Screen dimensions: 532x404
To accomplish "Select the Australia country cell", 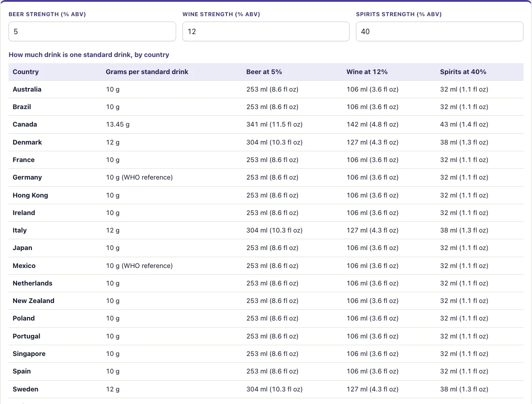I will [27, 89].
